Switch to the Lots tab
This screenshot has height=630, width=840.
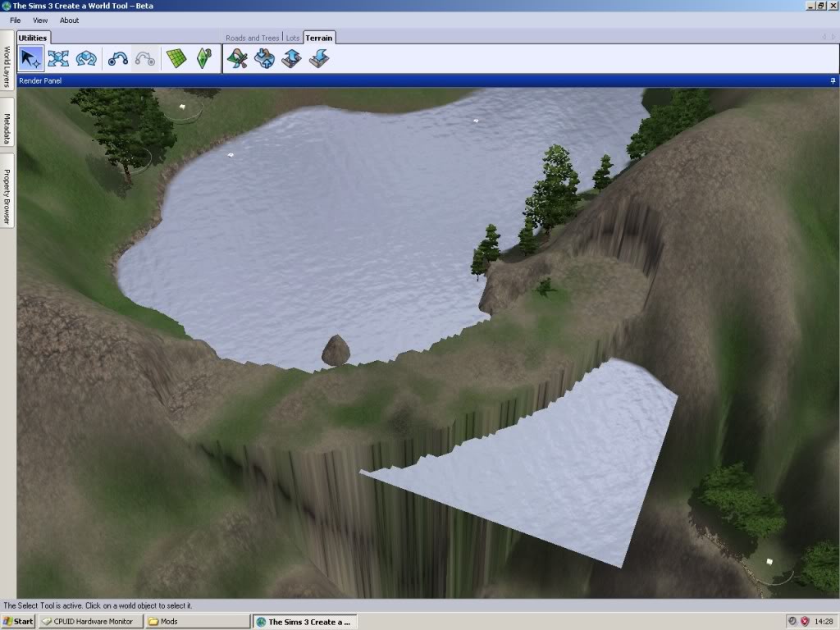pos(293,38)
